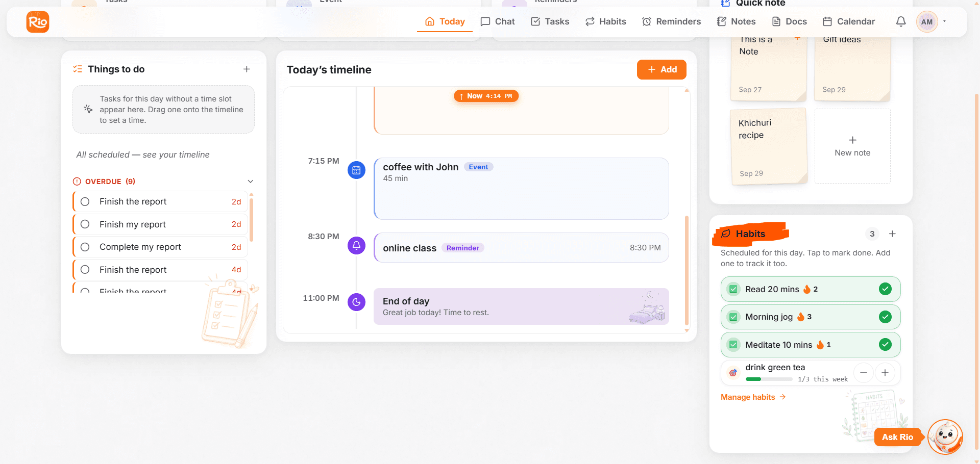Click the drink green tea target icon

(x=733, y=373)
